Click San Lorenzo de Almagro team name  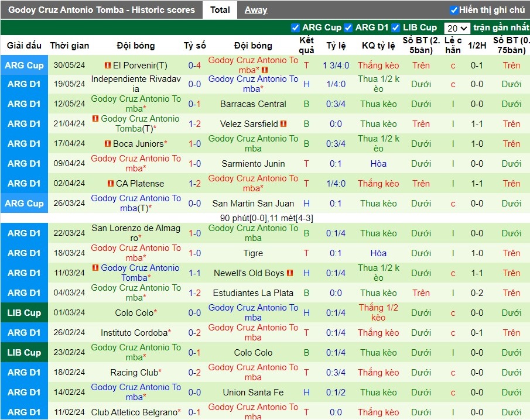[136, 233]
